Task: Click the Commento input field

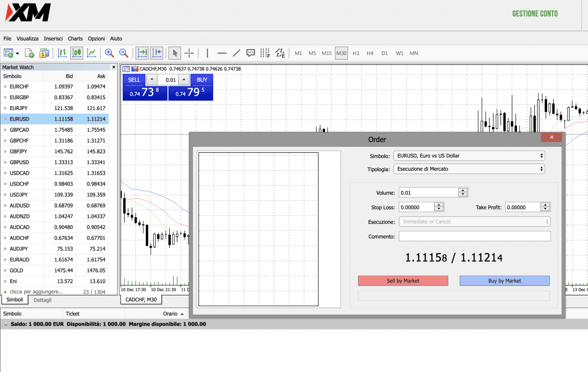Action: 474,236
